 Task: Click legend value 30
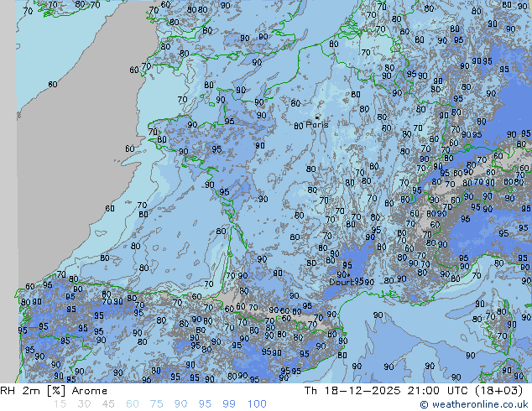[84, 404]
